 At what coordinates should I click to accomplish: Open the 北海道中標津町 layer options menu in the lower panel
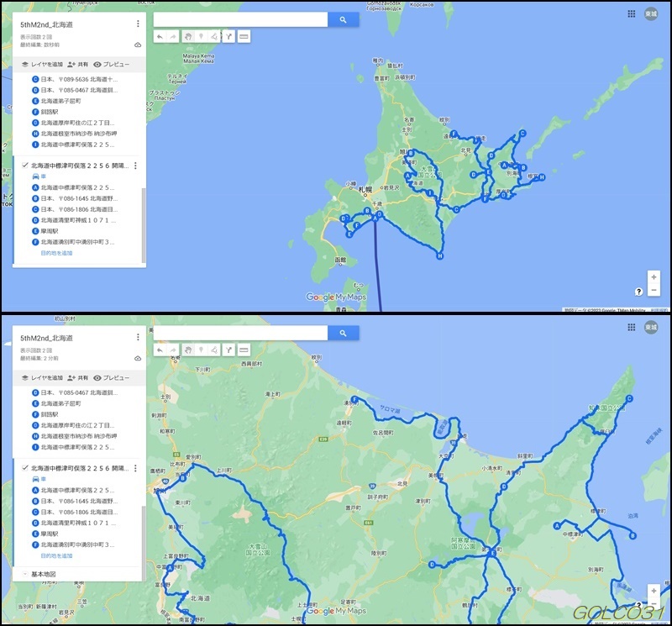pyautogui.click(x=135, y=468)
